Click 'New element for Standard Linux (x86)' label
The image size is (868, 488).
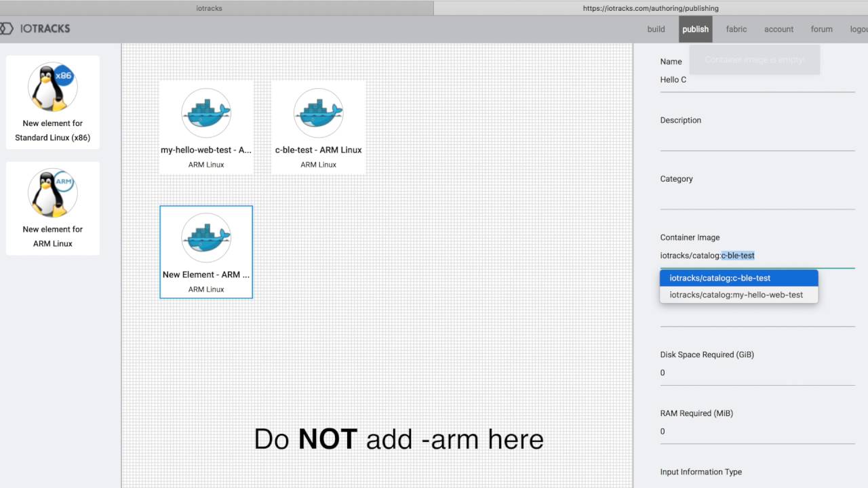[53, 131]
